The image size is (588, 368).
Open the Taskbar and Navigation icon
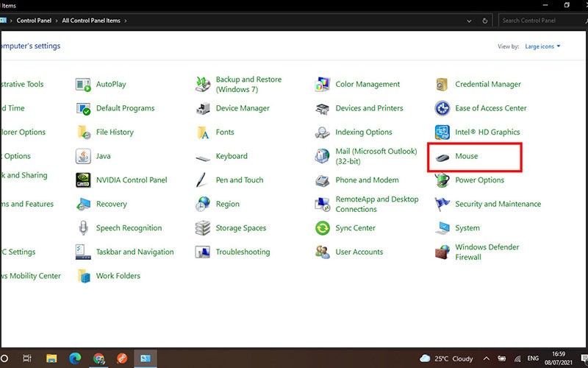pos(83,252)
